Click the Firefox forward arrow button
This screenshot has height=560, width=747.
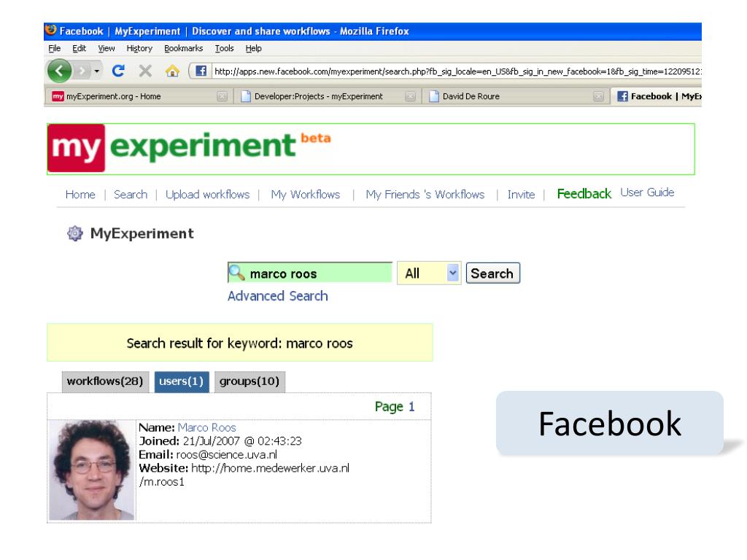[82, 71]
